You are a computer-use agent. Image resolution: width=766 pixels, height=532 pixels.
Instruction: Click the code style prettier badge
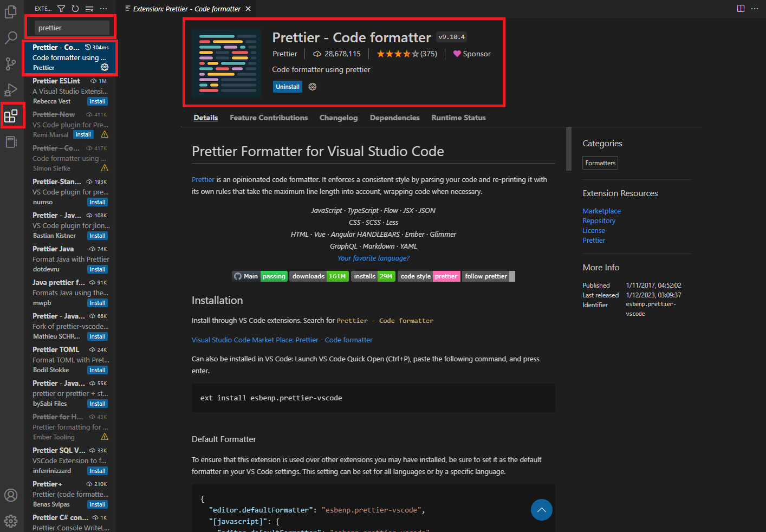[x=429, y=276]
